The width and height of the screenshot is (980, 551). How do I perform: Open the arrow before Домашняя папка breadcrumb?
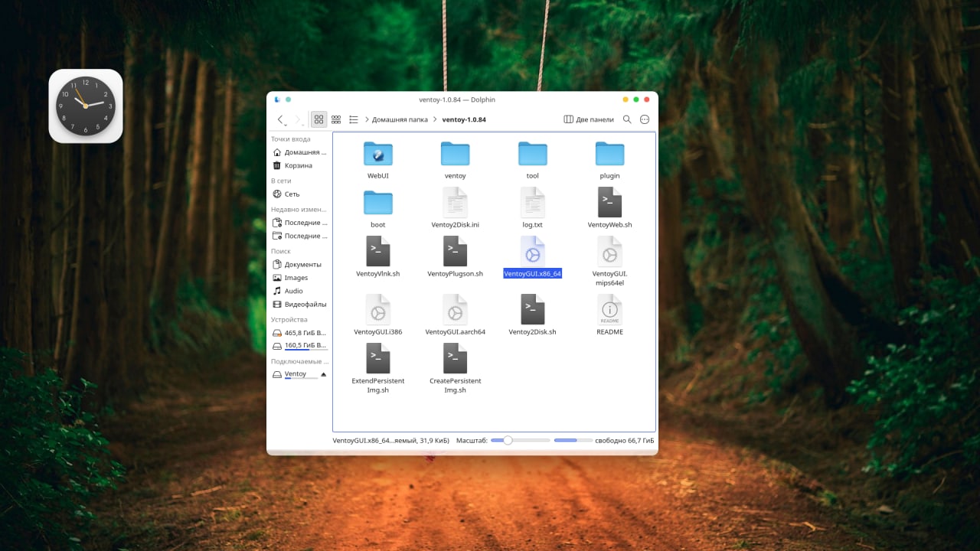pos(367,119)
